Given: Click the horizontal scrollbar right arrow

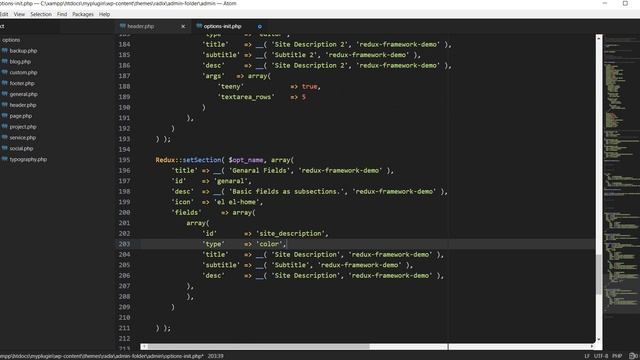Looking at the screenshot, I should click(x=592, y=347).
